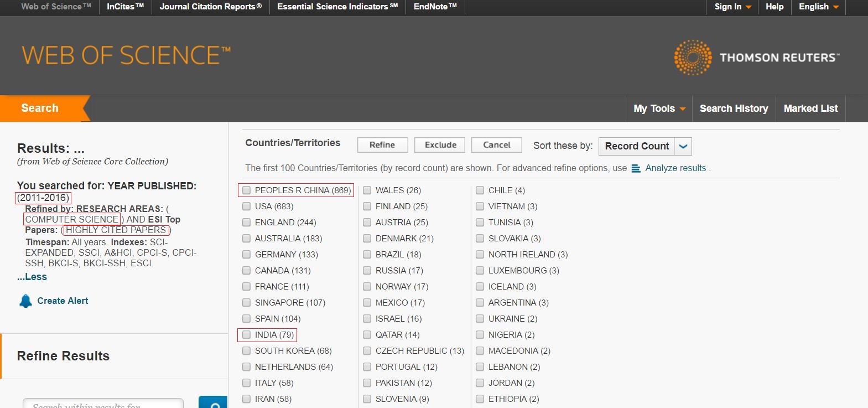Image resolution: width=868 pixels, height=408 pixels.
Task: Tick the DENMARK (21) checkbox
Action: 367,239
